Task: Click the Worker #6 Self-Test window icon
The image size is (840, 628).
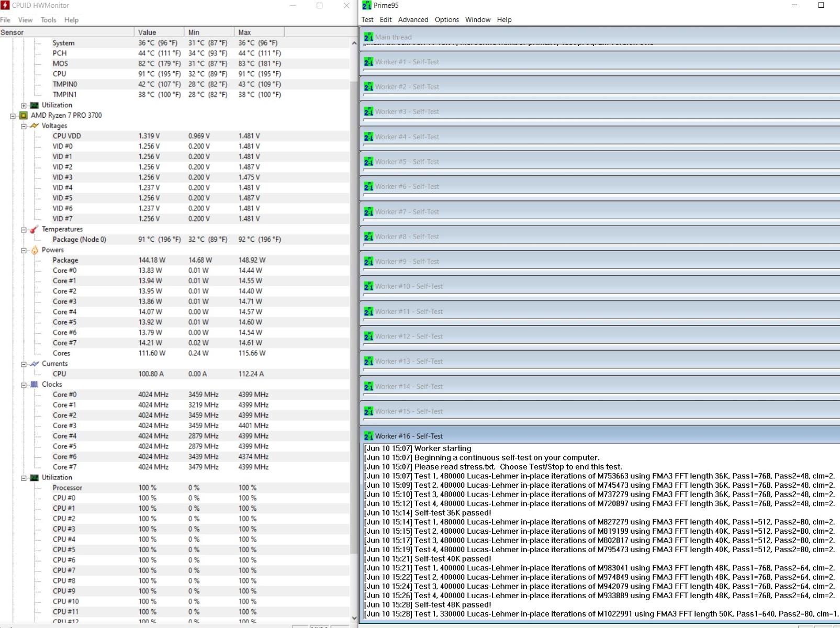Action: (x=368, y=186)
